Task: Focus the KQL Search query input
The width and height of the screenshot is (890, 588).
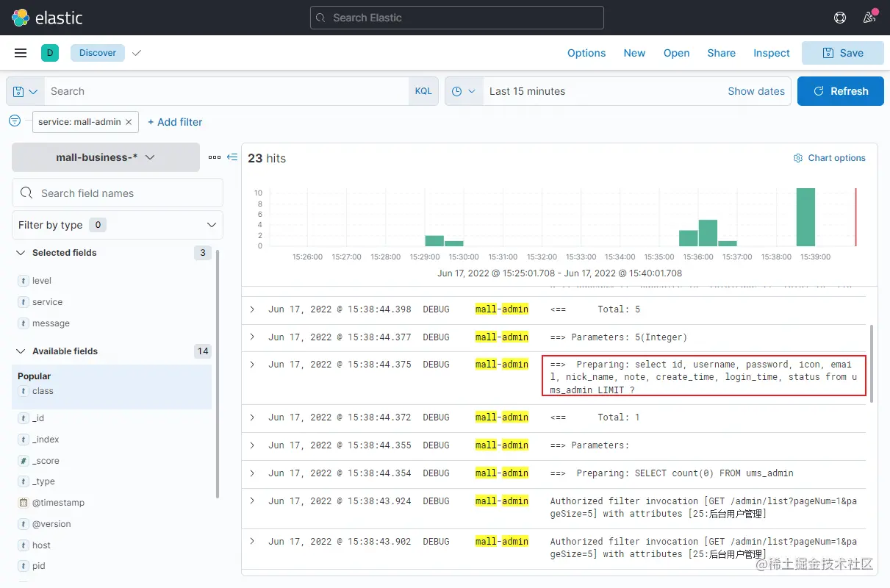Action: (x=226, y=91)
